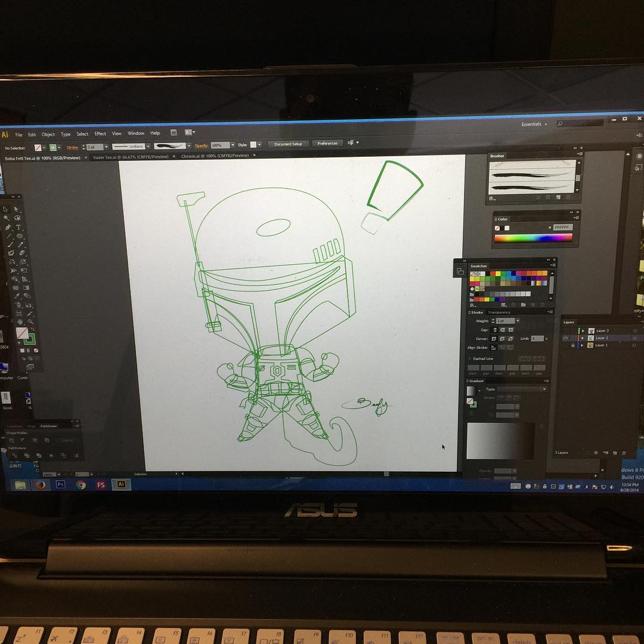
Task: Expand Layer 2 disclosure triangle
Action: pyautogui.click(x=583, y=338)
